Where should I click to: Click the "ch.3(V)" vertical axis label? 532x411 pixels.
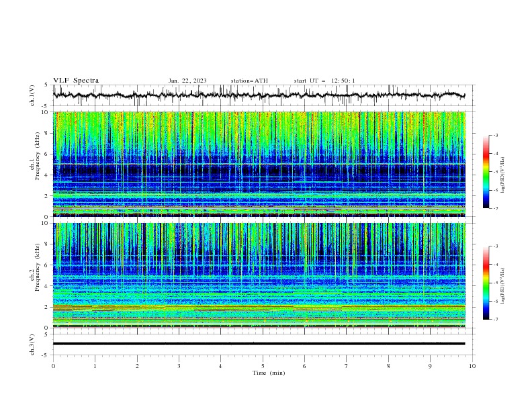click(x=32, y=345)
